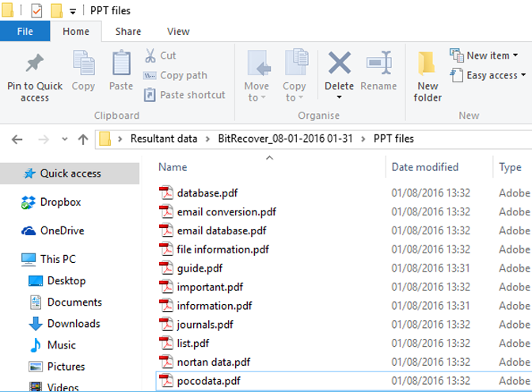Select the file file information.pdf
This screenshot has height=392, width=532.
tap(223, 249)
